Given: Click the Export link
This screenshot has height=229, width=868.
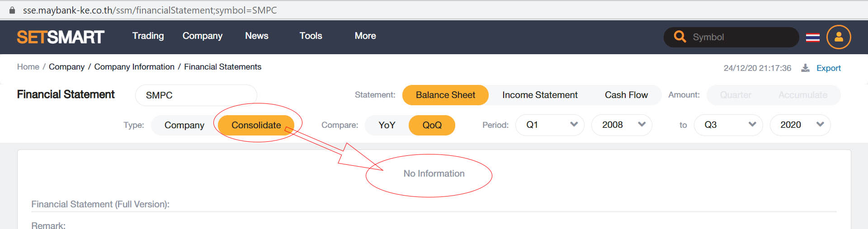Looking at the screenshot, I should click(828, 68).
